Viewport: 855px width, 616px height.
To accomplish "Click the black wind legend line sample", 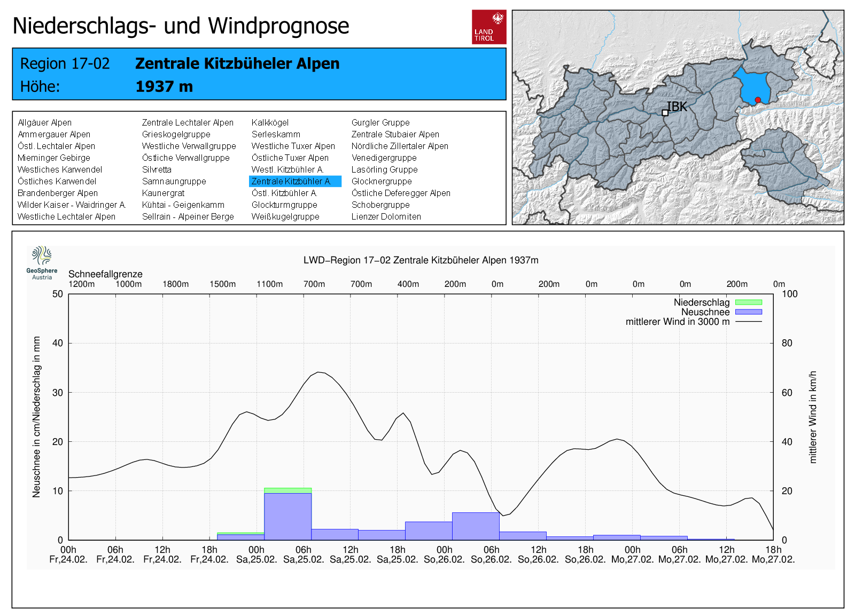I will tap(749, 322).
